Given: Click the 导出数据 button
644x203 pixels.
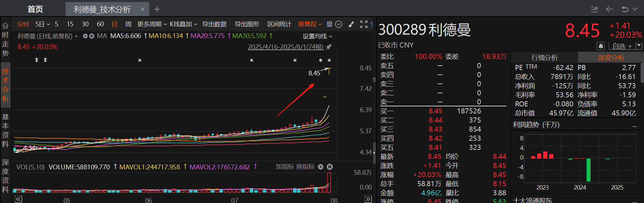Looking at the screenshot, I should click(x=214, y=24).
